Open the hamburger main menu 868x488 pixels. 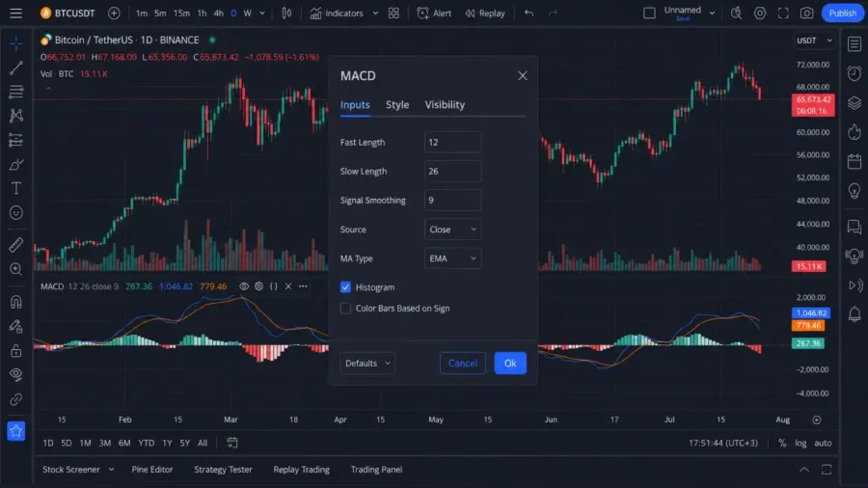[15, 13]
